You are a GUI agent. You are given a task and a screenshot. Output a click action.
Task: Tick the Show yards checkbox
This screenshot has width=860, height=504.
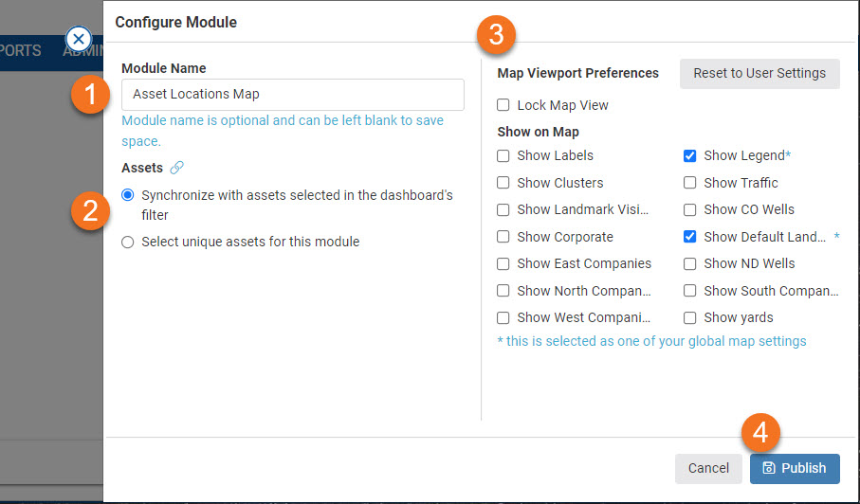tap(690, 317)
